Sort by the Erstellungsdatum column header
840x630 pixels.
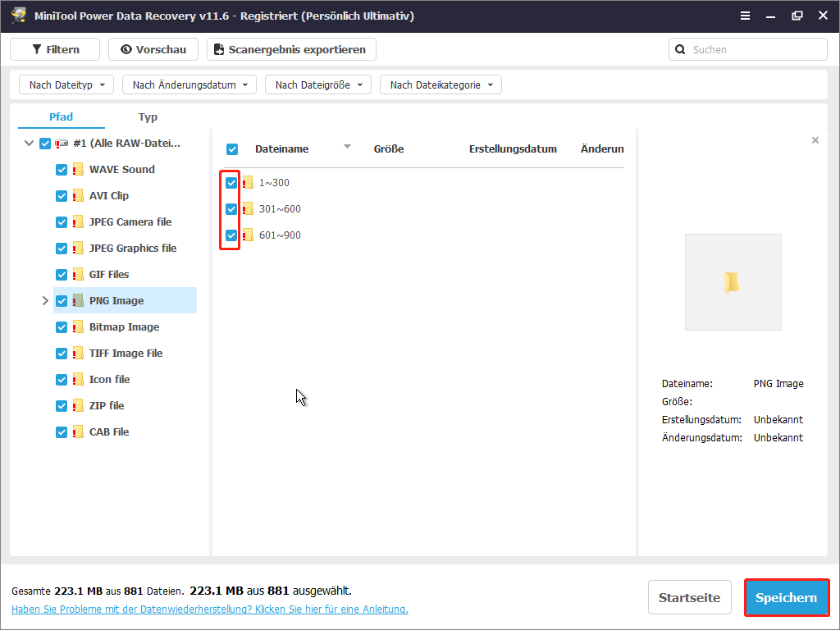(513, 149)
